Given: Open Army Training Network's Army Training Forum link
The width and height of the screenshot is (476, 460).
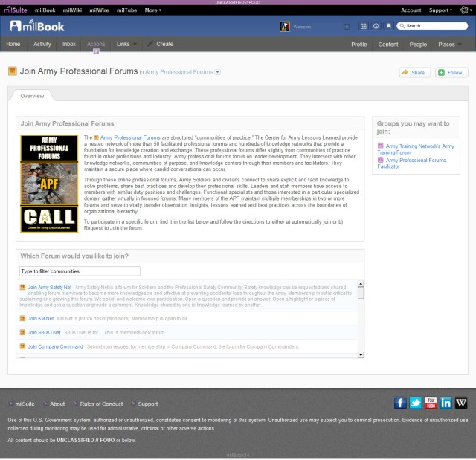Looking at the screenshot, I should [x=416, y=149].
